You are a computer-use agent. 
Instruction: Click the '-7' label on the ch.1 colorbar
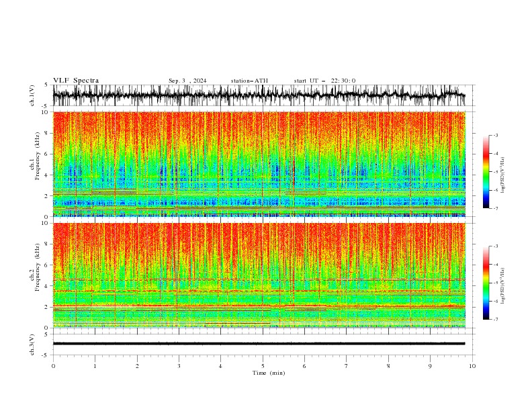tap(495, 208)
